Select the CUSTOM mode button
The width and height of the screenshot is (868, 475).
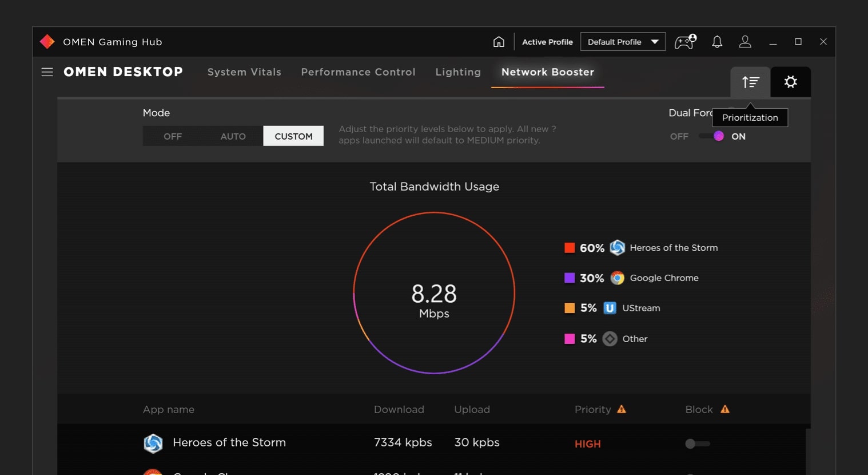(293, 136)
